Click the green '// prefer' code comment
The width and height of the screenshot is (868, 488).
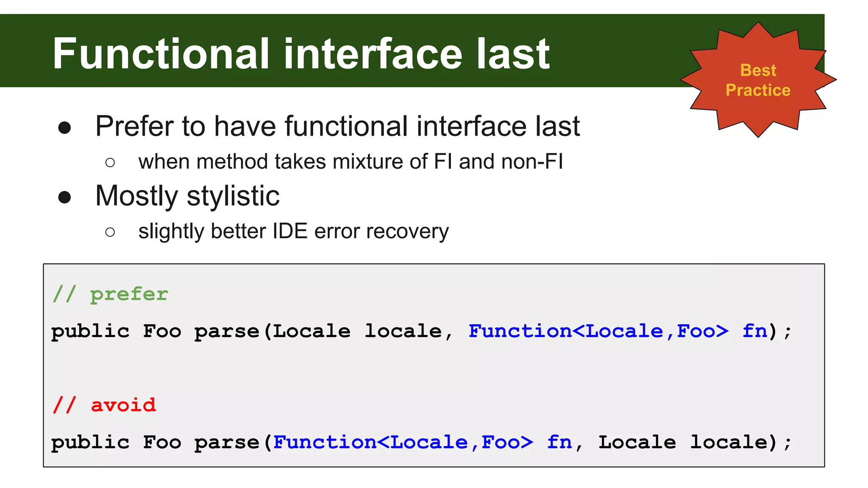(110, 294)
